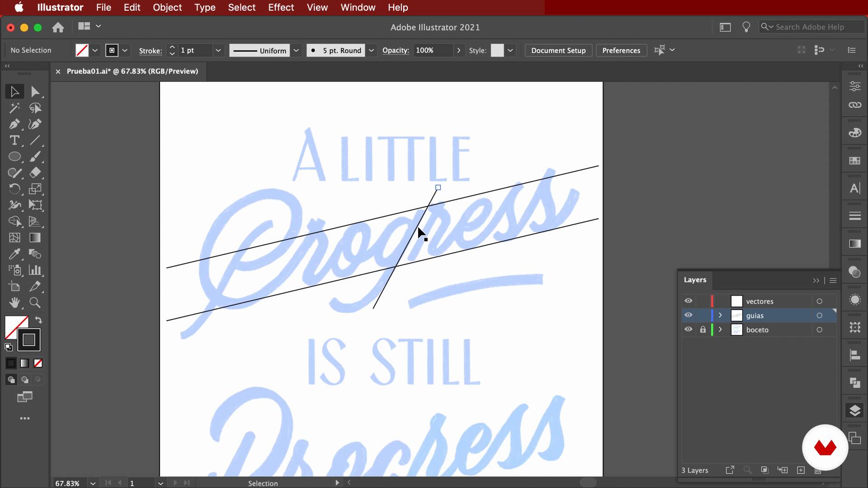Screen dimensions: 868x488
Task: Set Draw Behind mode
Action: coord(24,380)
